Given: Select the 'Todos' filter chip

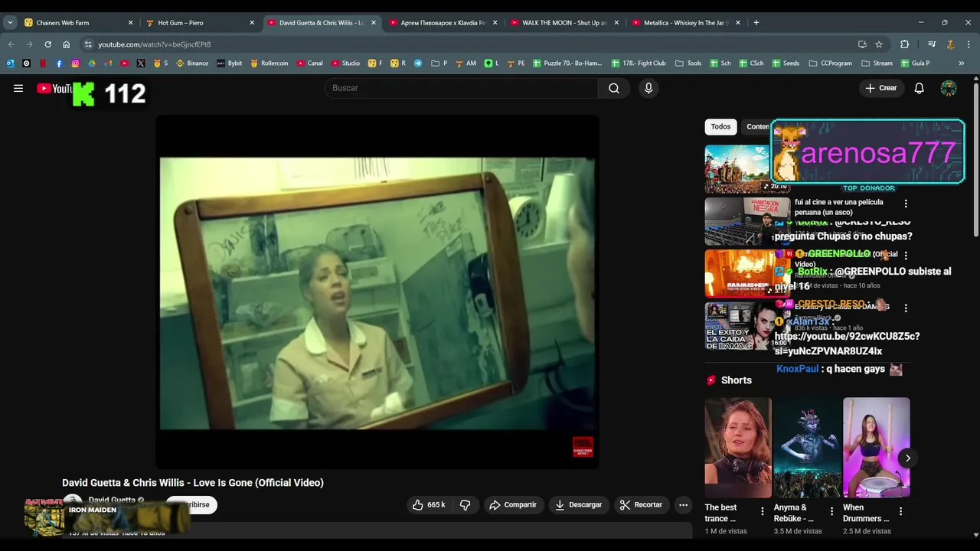Looking at the screenshot, I should [720, 127].
